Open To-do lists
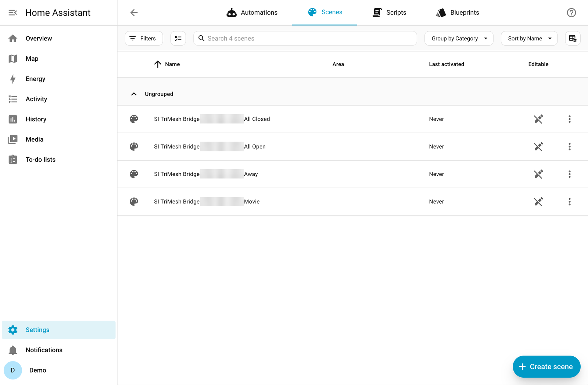Image resolution: width=588 pixels, height=385 pixels. [59, 160]
